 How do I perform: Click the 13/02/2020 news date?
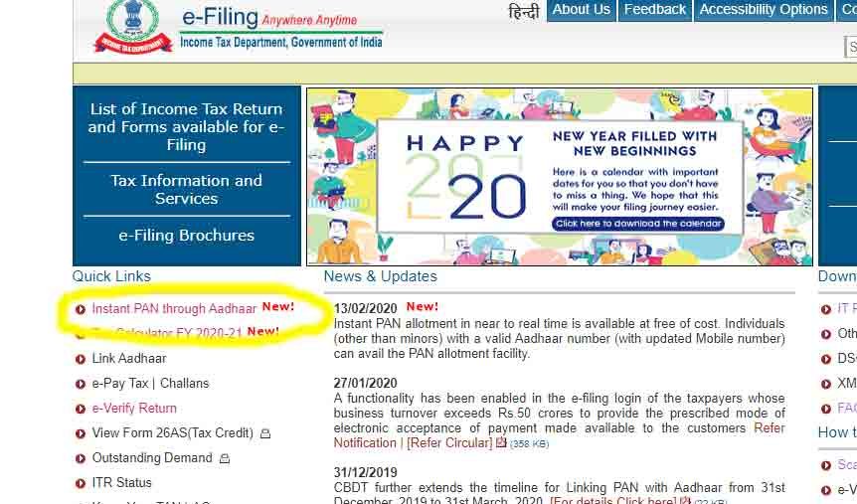(365, 309)
